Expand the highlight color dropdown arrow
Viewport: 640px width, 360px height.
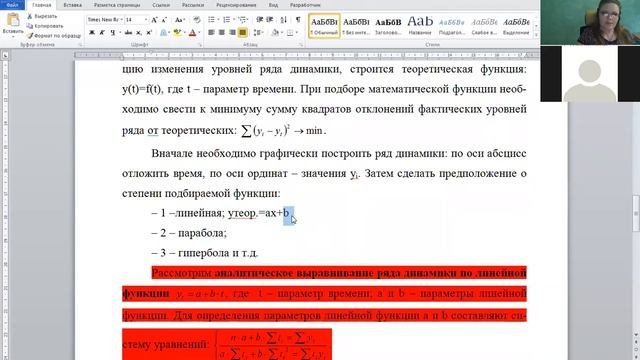(184, 33)
